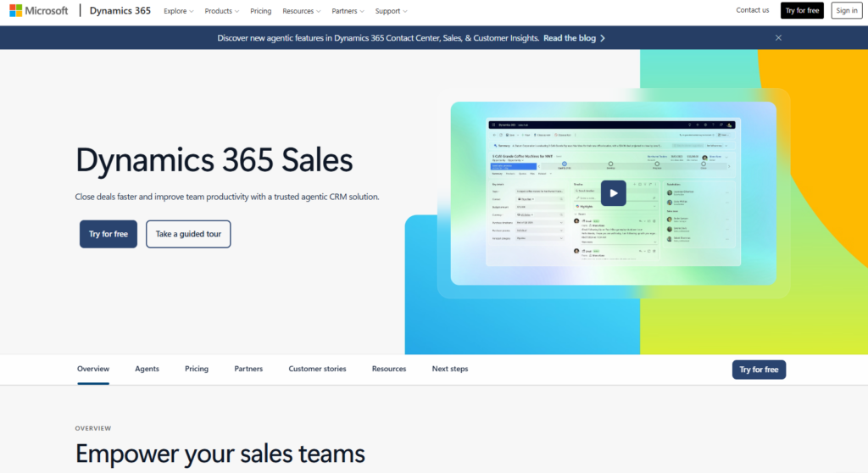Screen dimensions: 868x473
Task: Click the chevron arrow after Read the blog
Action: coord(603,38)
